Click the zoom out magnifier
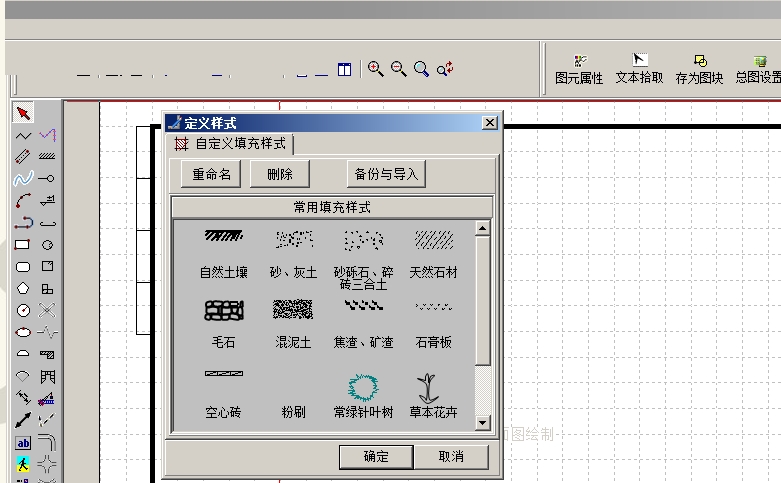The height and width of the screenshot is (483, 781). point(398,69)
